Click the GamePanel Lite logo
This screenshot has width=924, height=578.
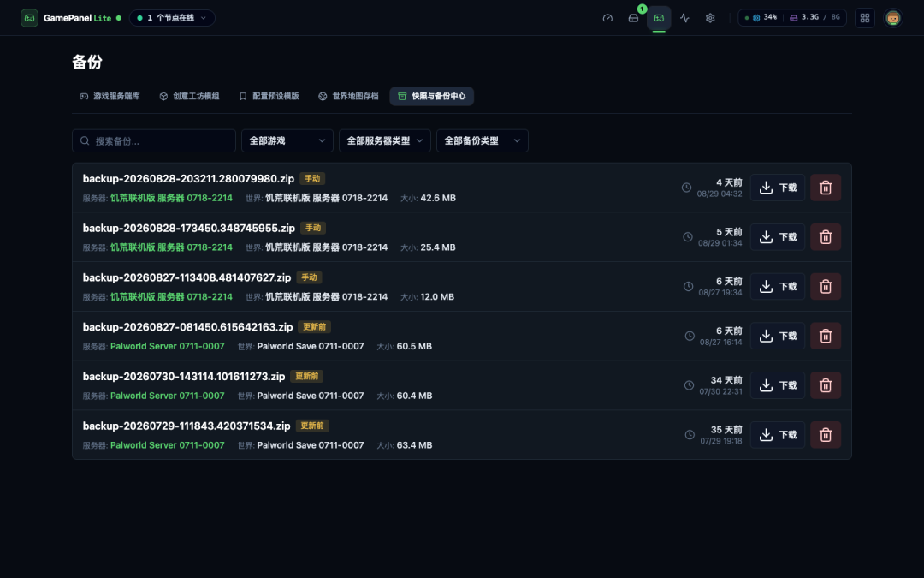tap(71, 18)
